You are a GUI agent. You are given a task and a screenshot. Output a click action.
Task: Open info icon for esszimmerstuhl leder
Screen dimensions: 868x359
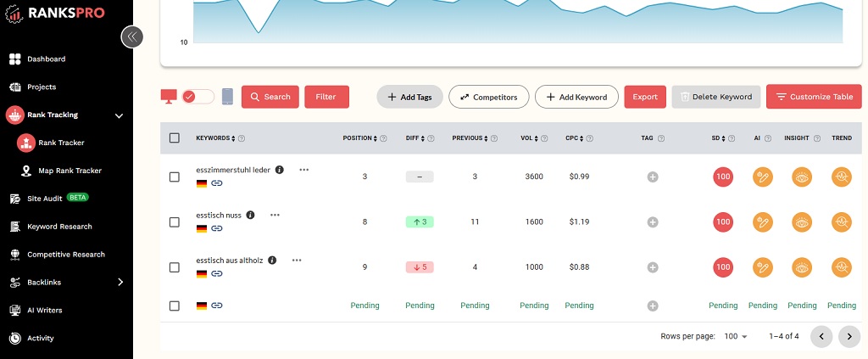[280, 170]
